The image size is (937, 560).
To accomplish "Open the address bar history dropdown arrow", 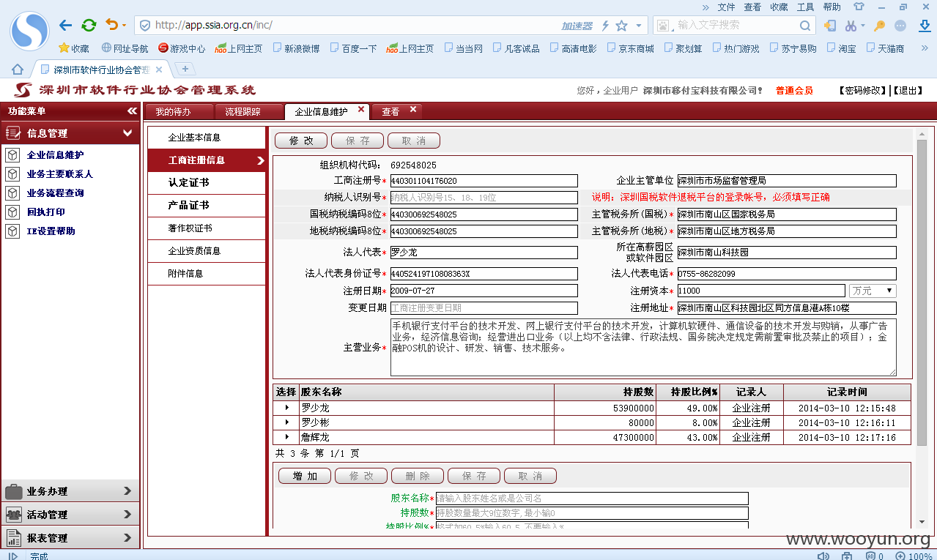I will click(x=639, y=26).
